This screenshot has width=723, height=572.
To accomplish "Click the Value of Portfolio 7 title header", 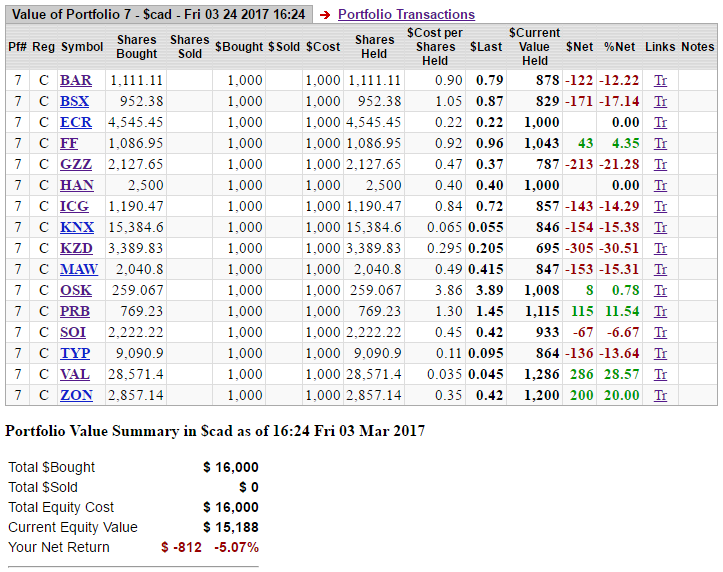I will [x=158, y=14].
